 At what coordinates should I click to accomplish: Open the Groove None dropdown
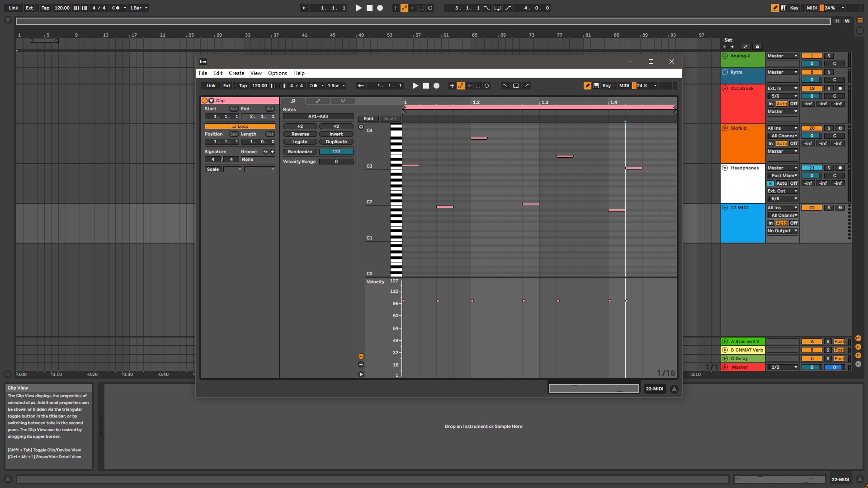click(x=258, y=160)
